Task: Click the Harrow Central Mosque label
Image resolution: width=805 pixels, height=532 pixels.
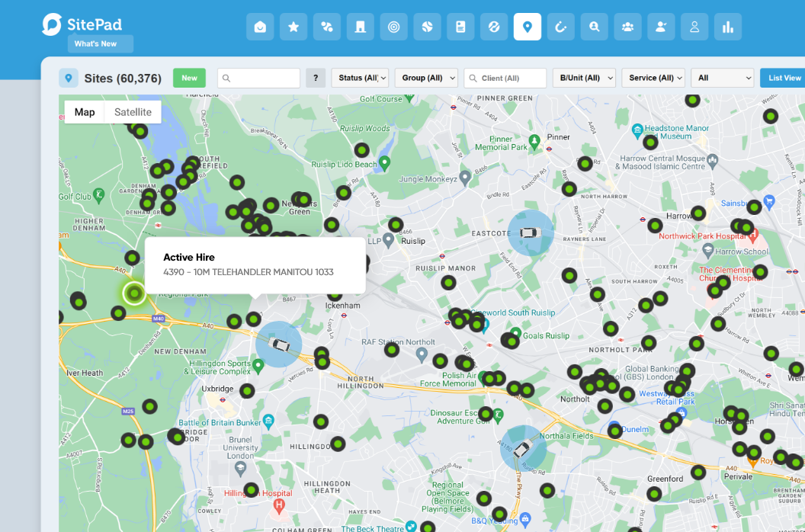Action: pos(660,162)
